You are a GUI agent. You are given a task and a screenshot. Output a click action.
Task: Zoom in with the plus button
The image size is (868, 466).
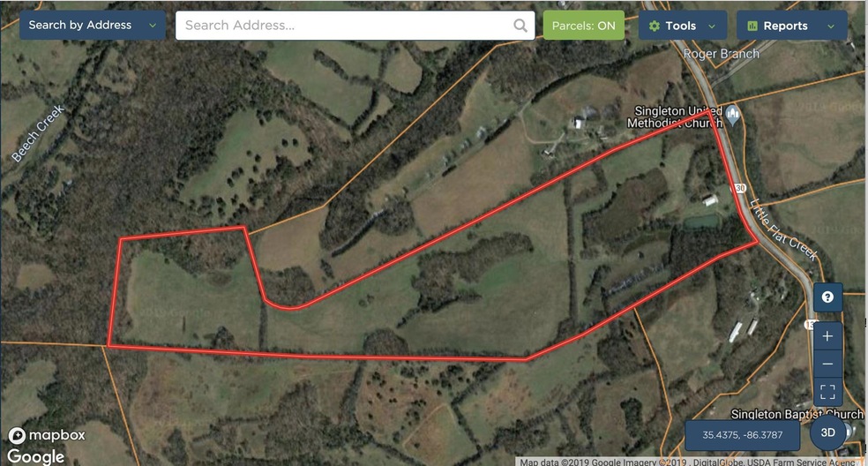click(x=827, y=336)
